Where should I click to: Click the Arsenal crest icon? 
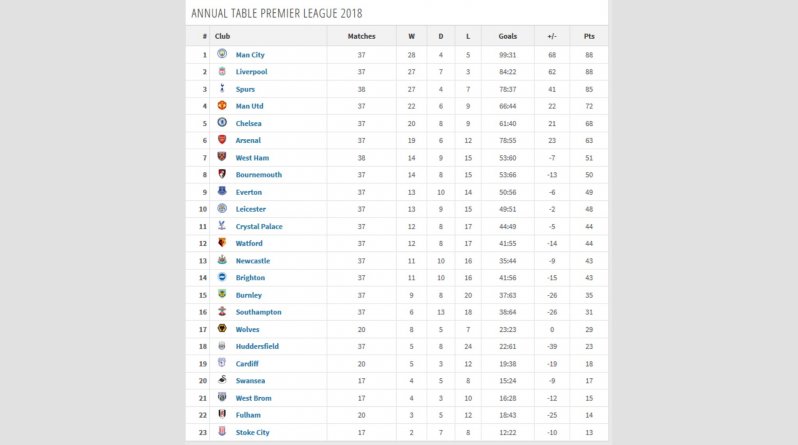tap(222, 140)
